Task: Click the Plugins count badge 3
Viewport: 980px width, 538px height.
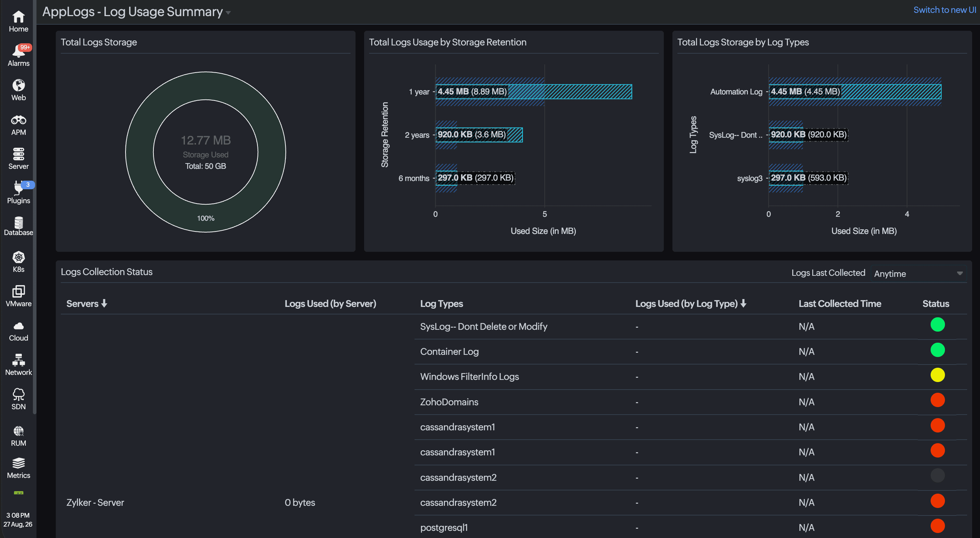Action: (28, 185)
